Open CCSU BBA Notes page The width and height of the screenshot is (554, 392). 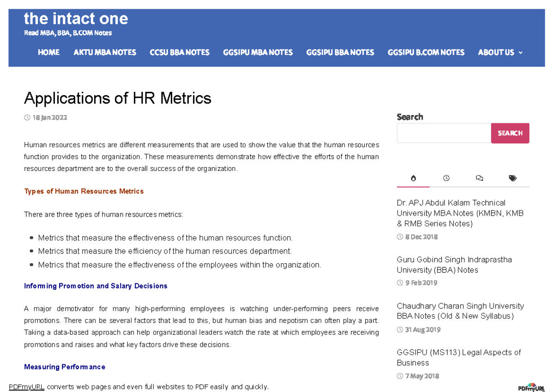click(x=180, y=53)
